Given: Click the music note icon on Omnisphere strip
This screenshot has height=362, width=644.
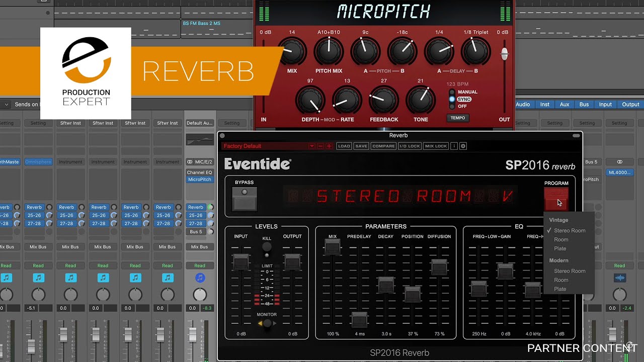Looking at the screenshot, I should (38, 278).
